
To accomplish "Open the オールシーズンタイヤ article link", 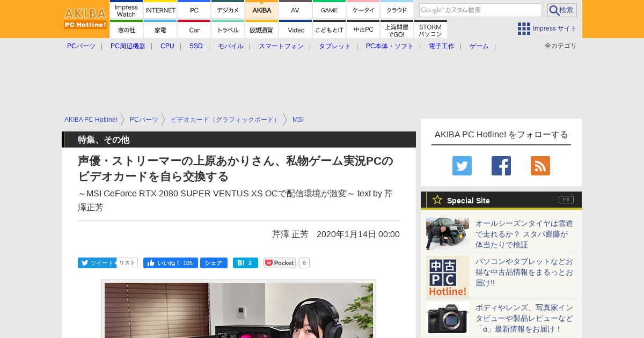I will point(524,234).
